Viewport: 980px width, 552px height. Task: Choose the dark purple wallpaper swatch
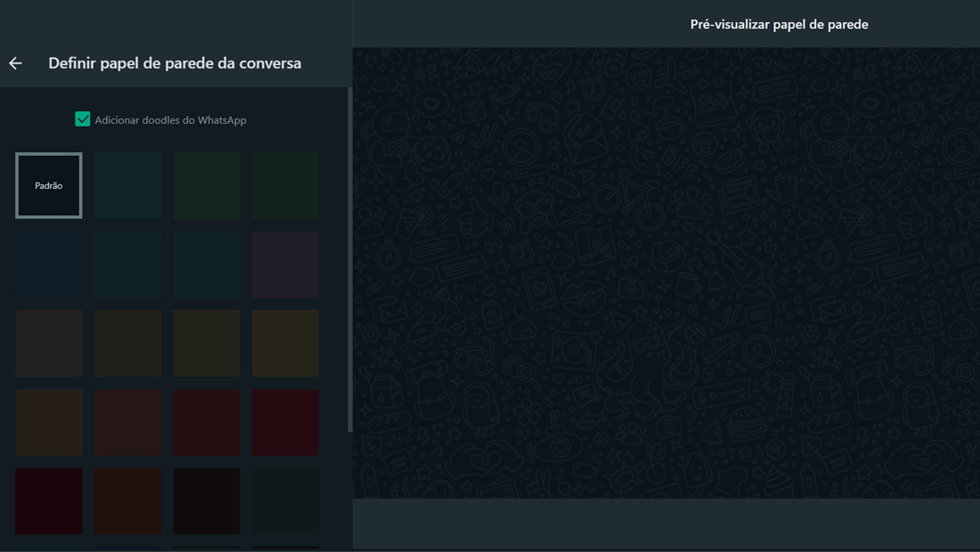[x=286, y=264]
